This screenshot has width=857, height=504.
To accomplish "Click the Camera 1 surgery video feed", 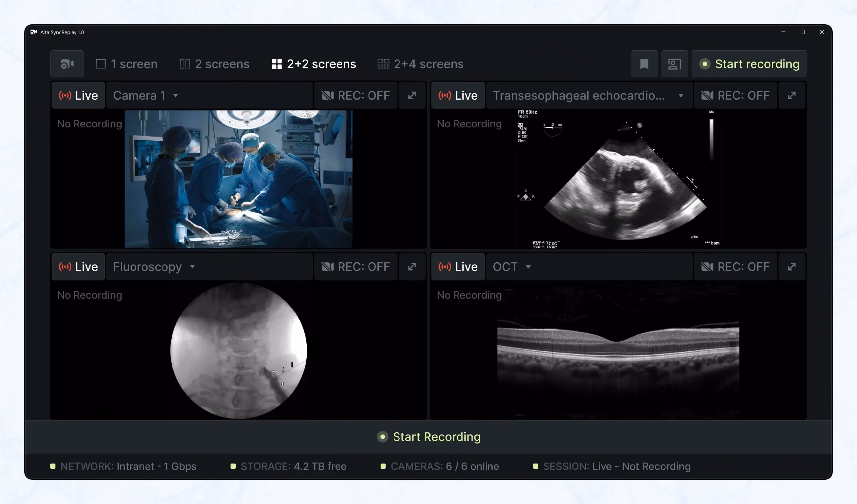I will coord(238,179).
